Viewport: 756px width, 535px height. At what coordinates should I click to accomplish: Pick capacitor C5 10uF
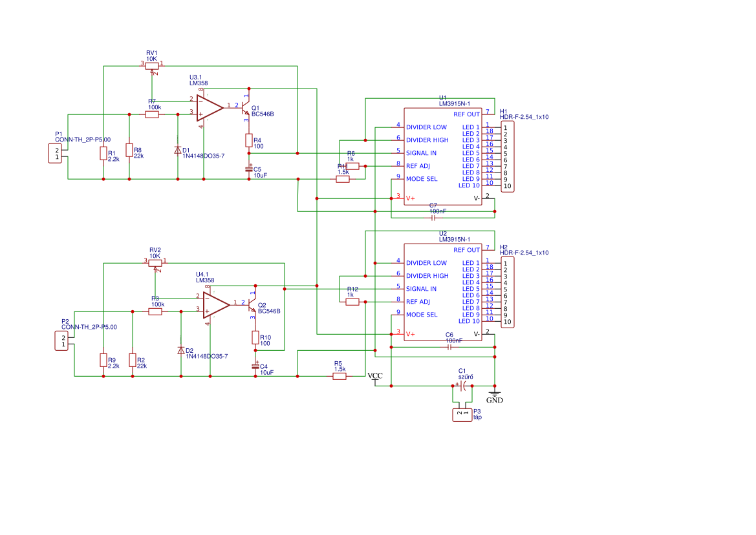(249, 169)
